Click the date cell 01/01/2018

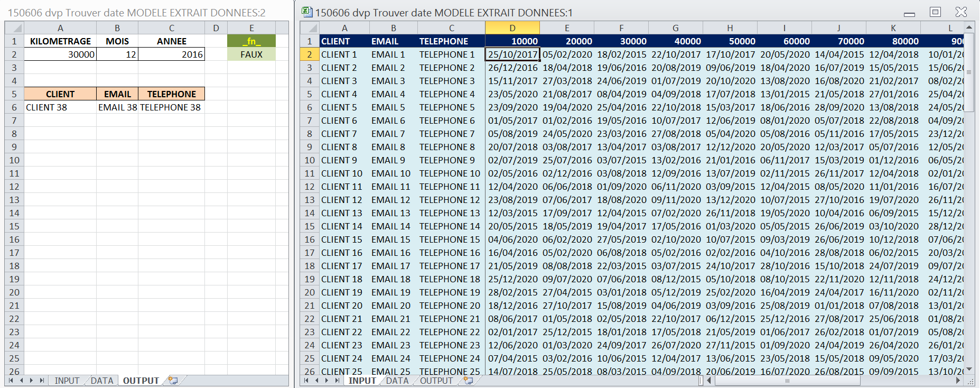coord(839,306)
